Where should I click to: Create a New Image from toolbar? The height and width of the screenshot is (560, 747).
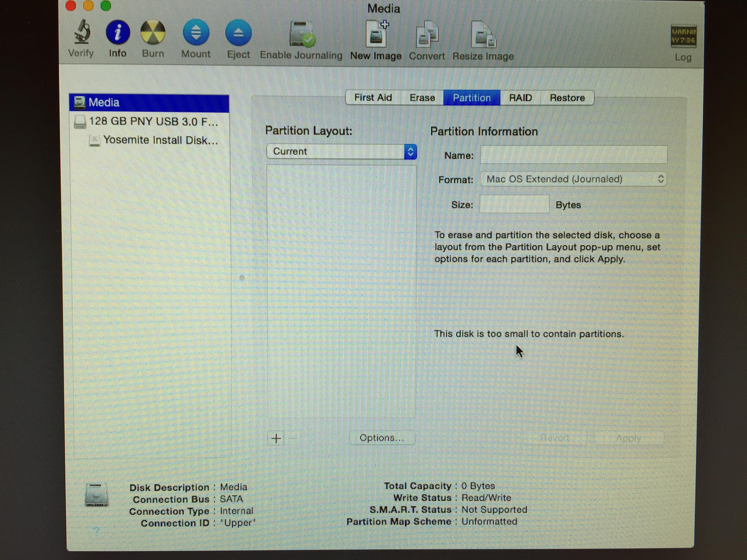(x=376, y=34)
